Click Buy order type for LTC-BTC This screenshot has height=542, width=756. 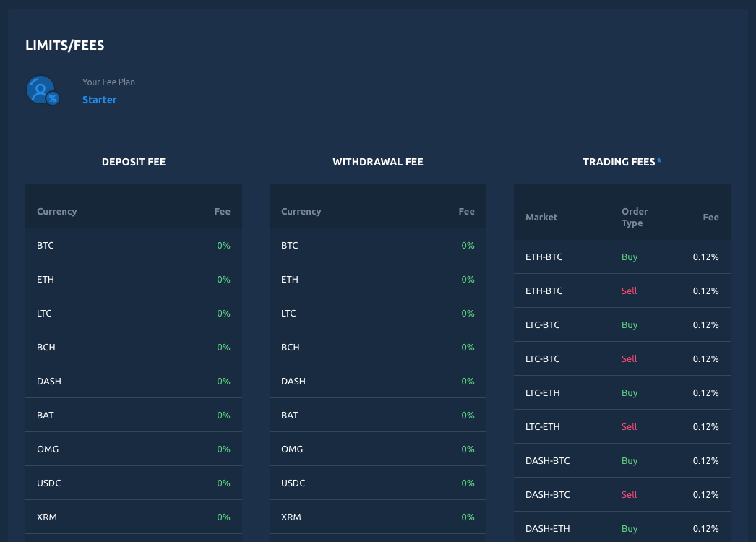click(630, 325)
